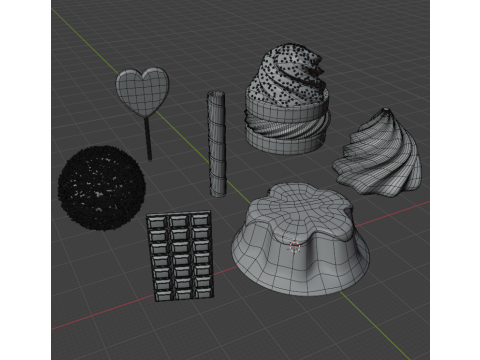
Task: Select the sprinkled cream swirl atop the cup
Action: click(x=288, y=75)
